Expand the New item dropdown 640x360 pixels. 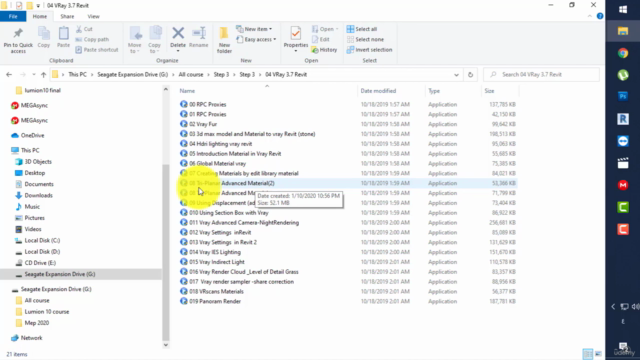(254, 29)
